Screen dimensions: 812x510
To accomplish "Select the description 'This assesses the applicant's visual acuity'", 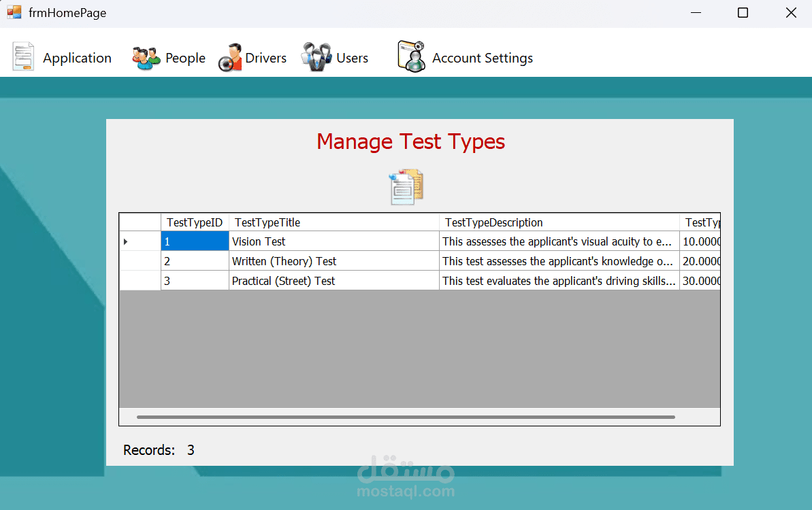I will [559, 241].
